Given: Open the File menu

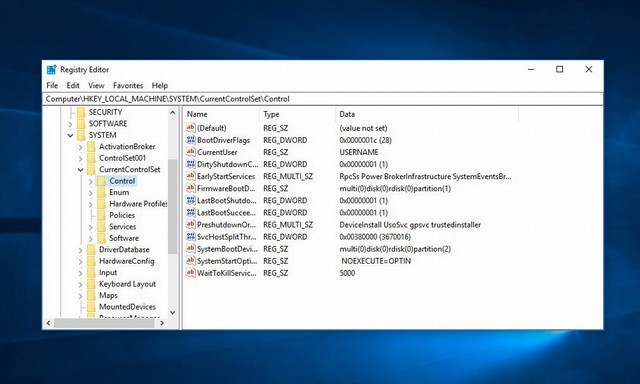Looking at the screenshot, I should pos(52,85).
